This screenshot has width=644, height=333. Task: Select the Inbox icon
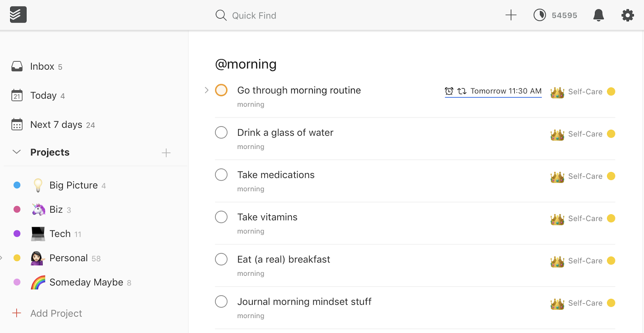[17, 66]
